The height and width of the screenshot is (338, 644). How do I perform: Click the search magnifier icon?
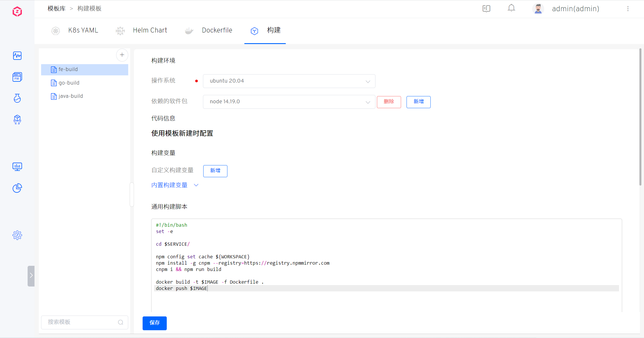[x=120, y=322]
